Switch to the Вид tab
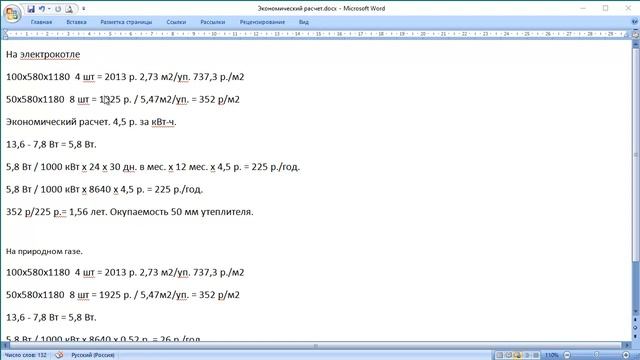The height and width of the screenshot is (360, 640). coord(304,22)
